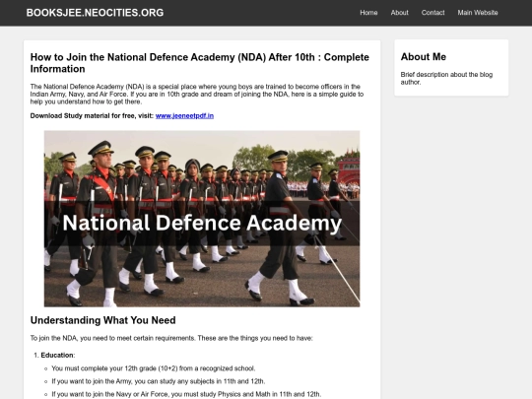The height and width of the screenshot is (399, 532).
Task: Open the About page link
Action: (x=399, y=13)
